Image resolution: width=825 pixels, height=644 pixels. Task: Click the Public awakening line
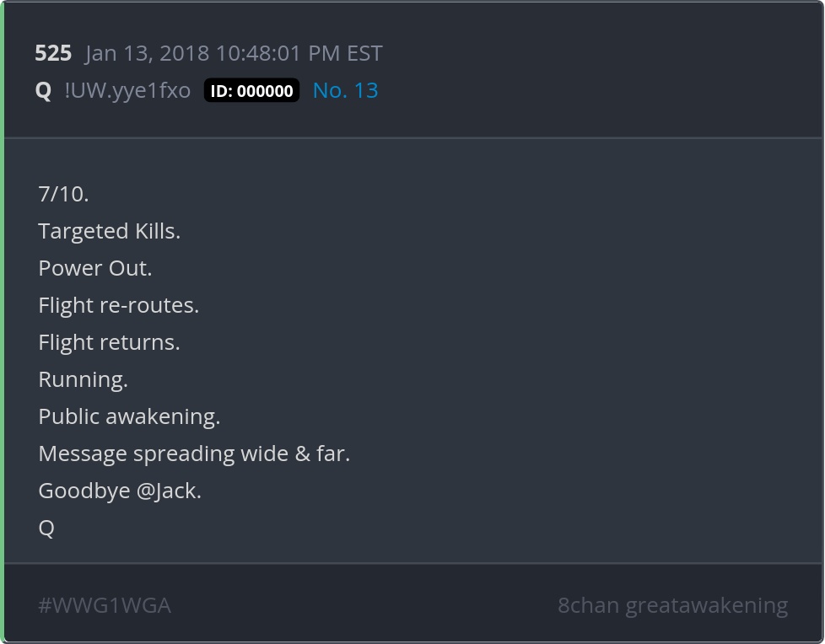click(x=129, y=416)
